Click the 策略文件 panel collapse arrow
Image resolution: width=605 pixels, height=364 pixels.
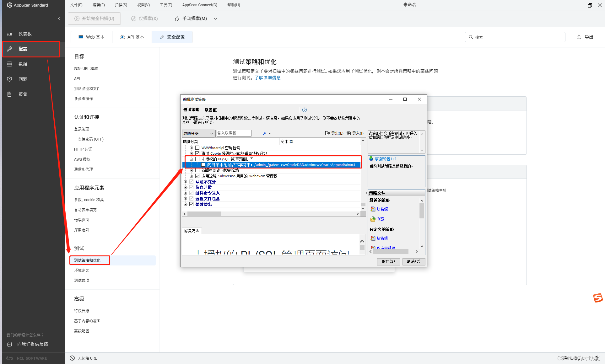click(367, 193)
